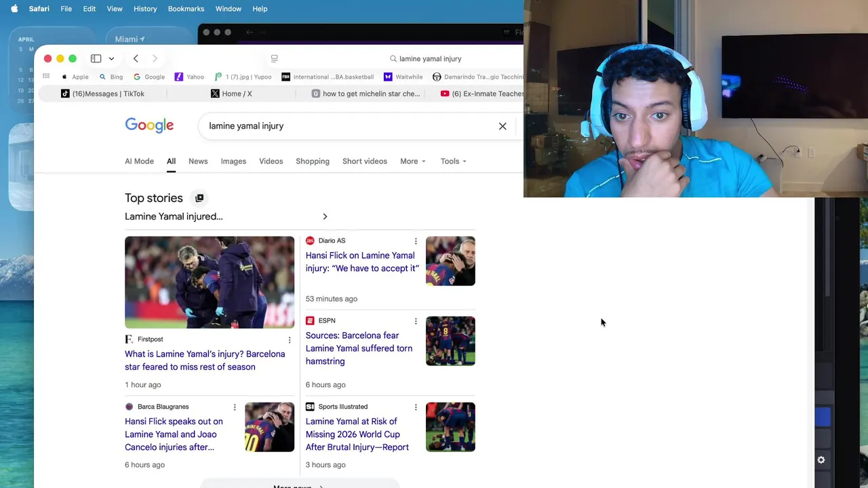Viewport: 868px width, 488px height.
Task: Click the settings gear in the right window
Action: pos(821,460)
